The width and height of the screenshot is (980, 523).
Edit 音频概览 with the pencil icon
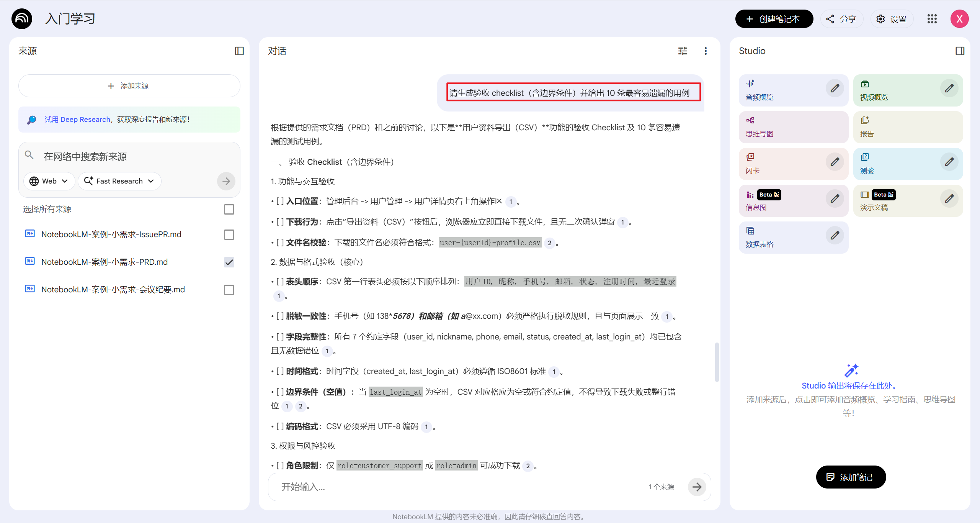[835, 88]
